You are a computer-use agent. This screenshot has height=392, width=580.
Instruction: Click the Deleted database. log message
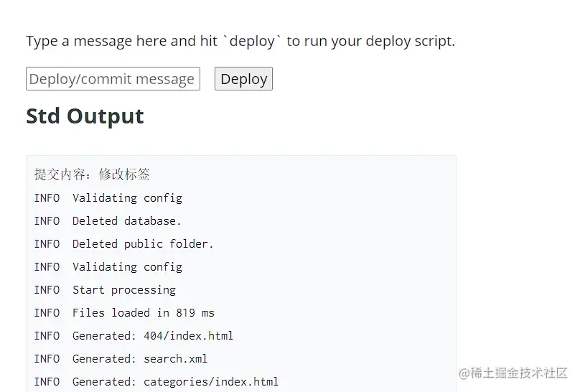click(x=126, y=221)
